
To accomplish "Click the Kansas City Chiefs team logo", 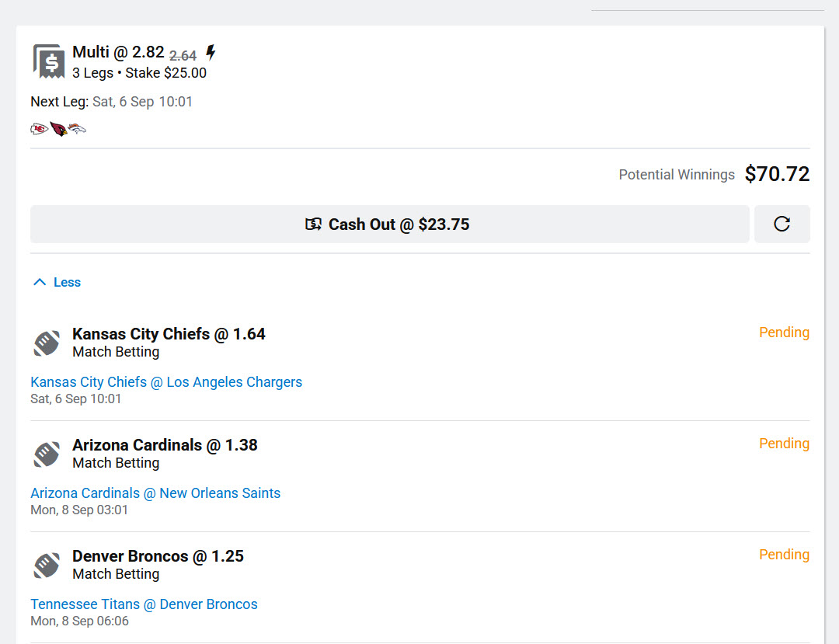I will click(39, 129).
